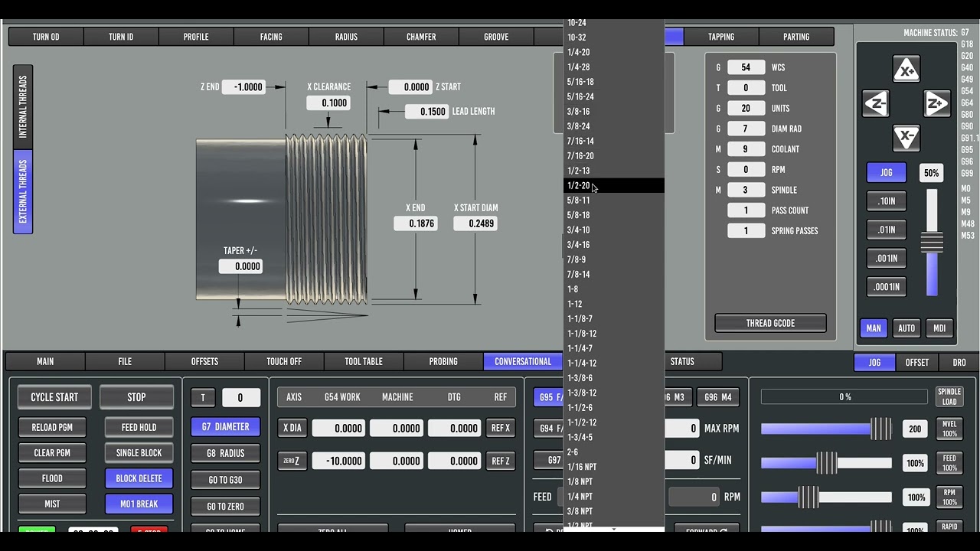Adjust the RPM override slider

point(826,497)
